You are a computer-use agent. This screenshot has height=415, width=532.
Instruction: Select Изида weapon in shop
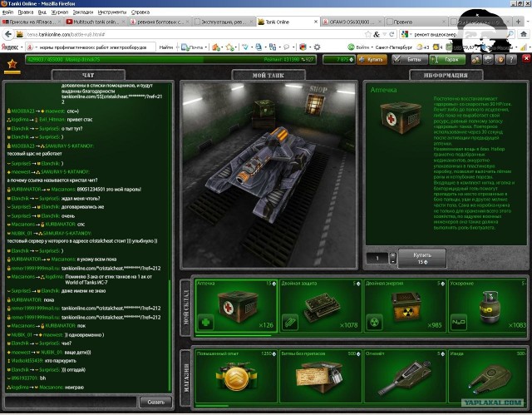pyautogui.click(x=488, y=376)
